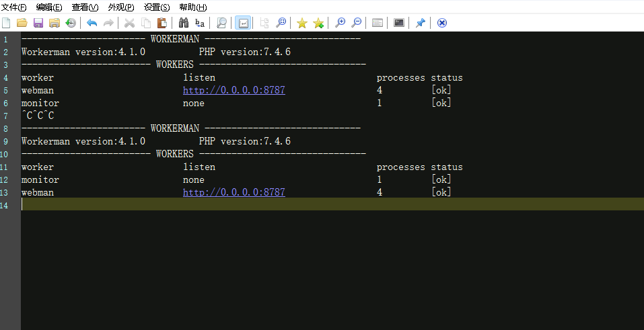Screen dimensions: 644x330
Task: Open the 查看(V) menu
Action: [x=85, y=7]
